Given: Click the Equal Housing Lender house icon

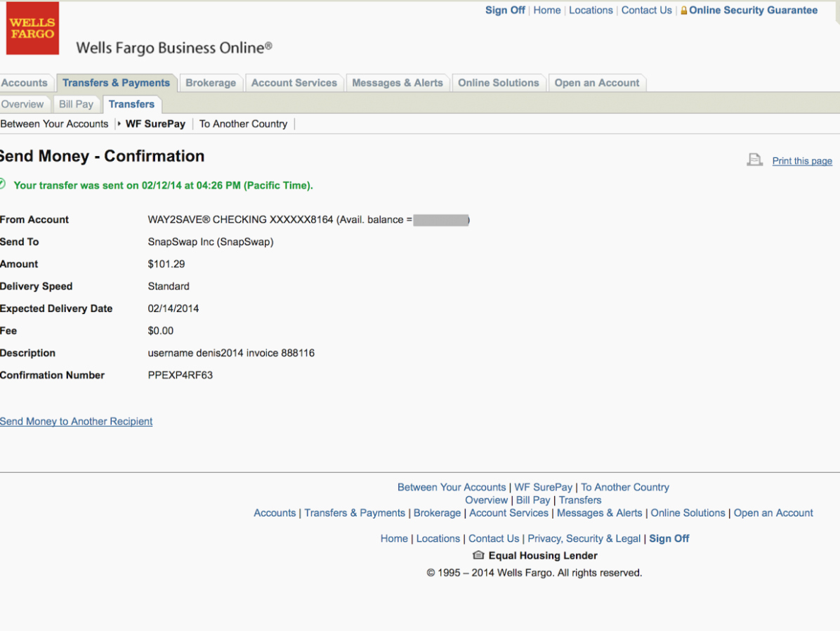Looking at the screenshot, I should pyautogui.click(x=478, y=555).
